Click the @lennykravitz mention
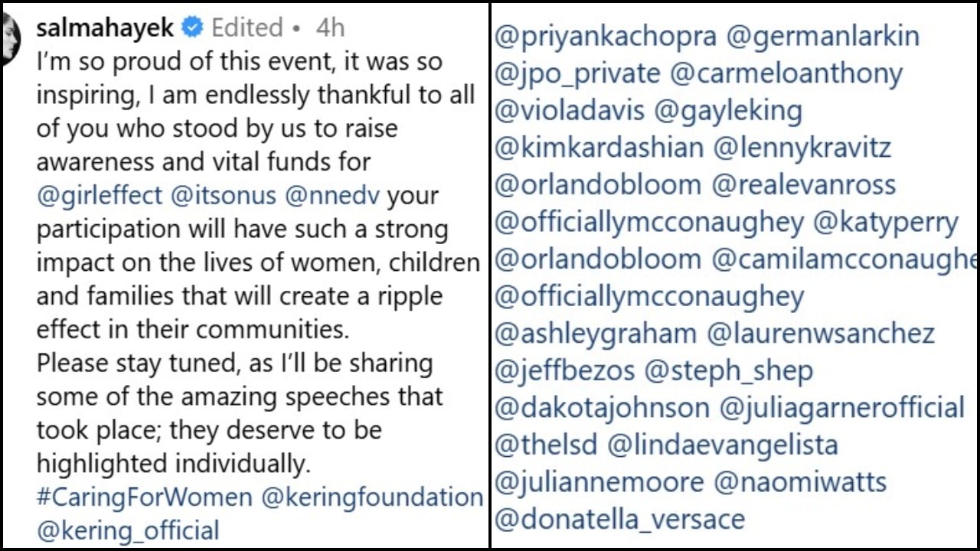This screenshot has height=551, width=980. (802, 148)
